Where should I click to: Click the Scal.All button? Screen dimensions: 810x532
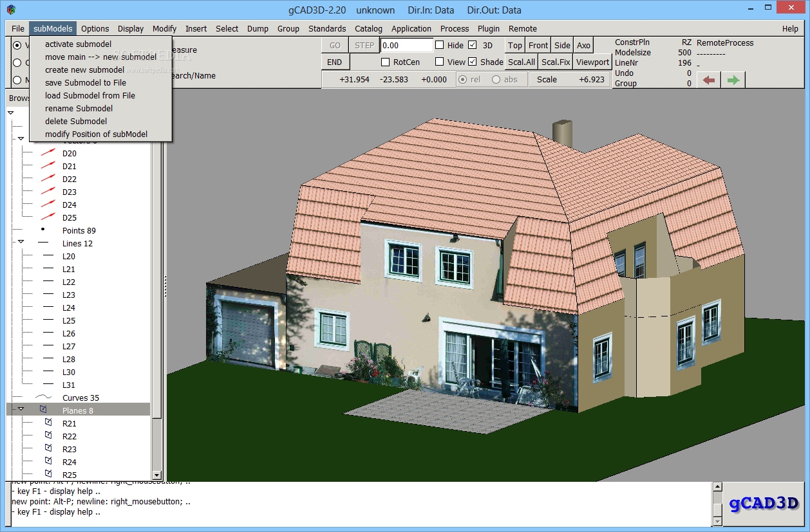click(522, 62)
